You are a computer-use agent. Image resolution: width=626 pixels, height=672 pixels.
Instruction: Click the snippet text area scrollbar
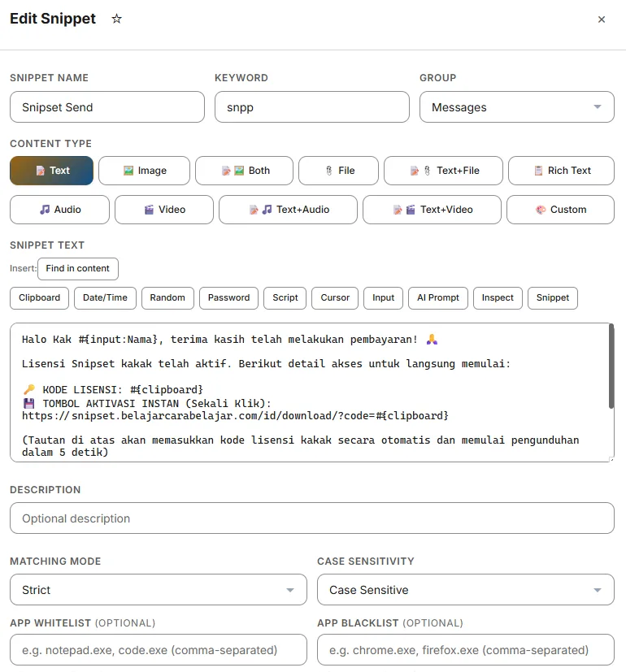click(611, 366)
